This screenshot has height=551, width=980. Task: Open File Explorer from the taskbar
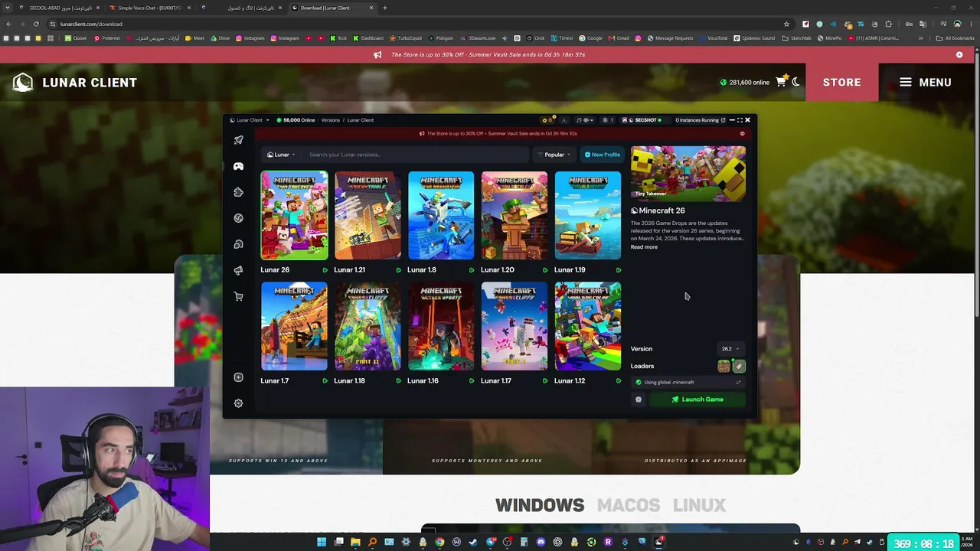[355, 543]
